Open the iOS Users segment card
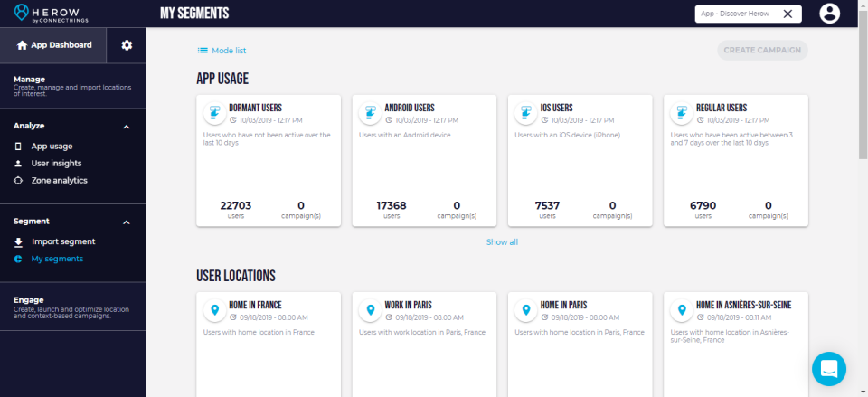 [580, 161]
